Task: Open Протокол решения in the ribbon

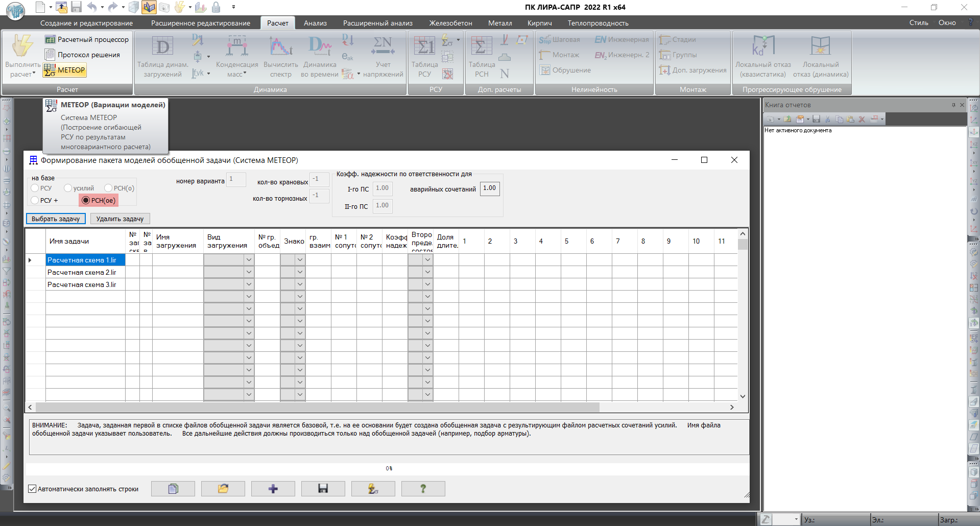Action: (x=83, y=55)
